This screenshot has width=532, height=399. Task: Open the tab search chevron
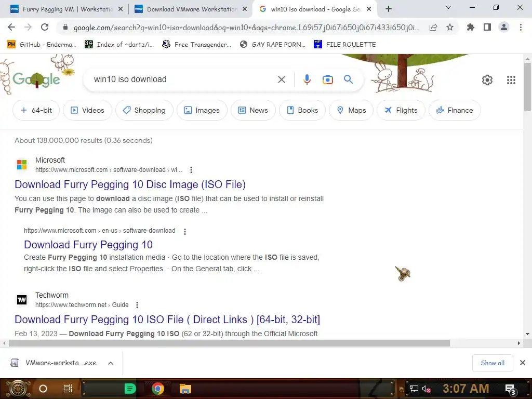(x=448, y=7)
